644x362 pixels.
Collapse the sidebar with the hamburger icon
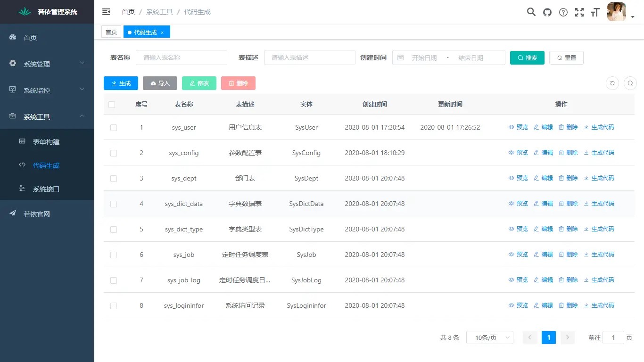click(106, 12)
